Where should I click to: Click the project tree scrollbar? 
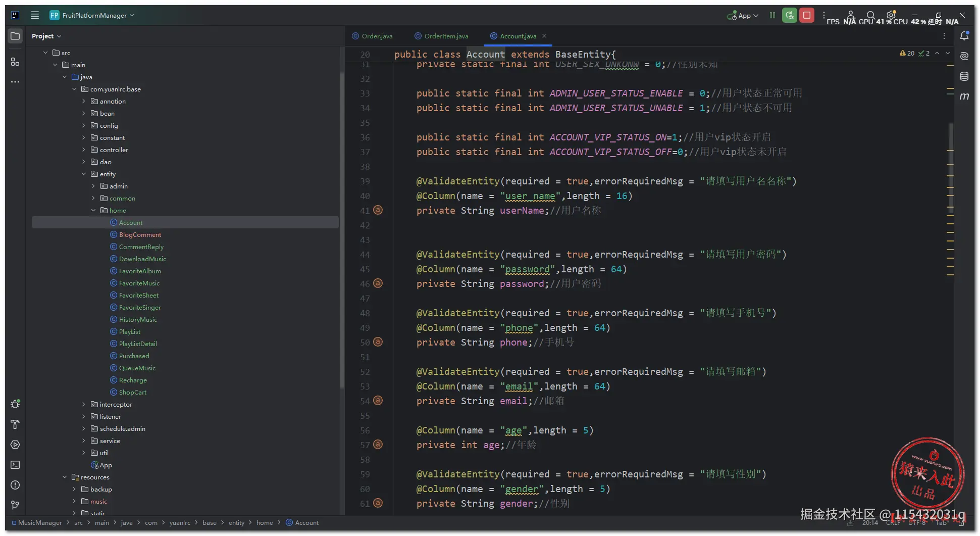click(x=342, y=230)
